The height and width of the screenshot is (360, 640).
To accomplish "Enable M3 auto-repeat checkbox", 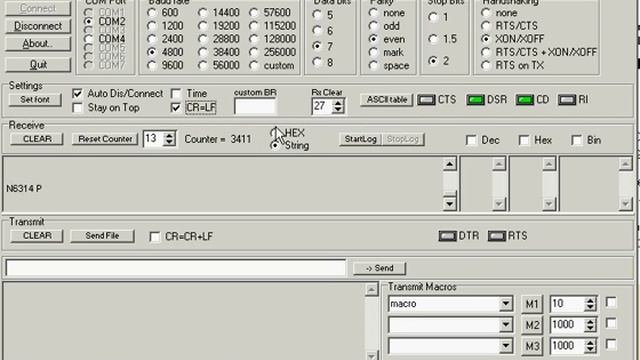I will click(611, 345).
